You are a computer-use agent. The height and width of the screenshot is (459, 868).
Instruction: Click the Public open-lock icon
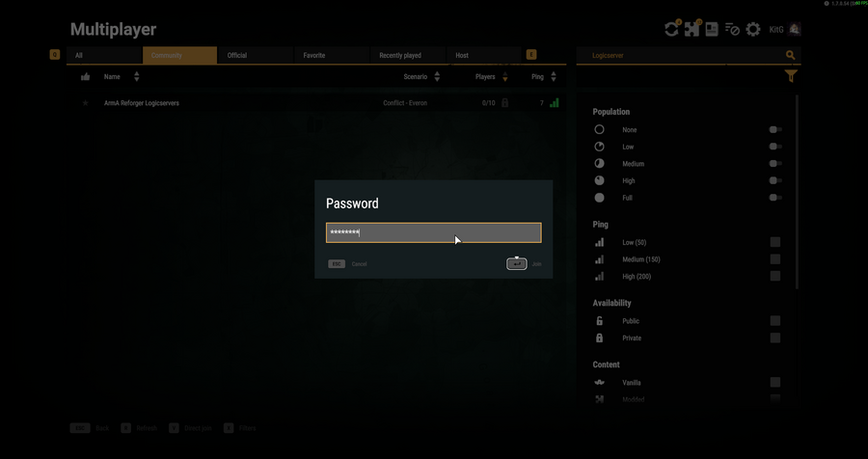coord(599,320)
